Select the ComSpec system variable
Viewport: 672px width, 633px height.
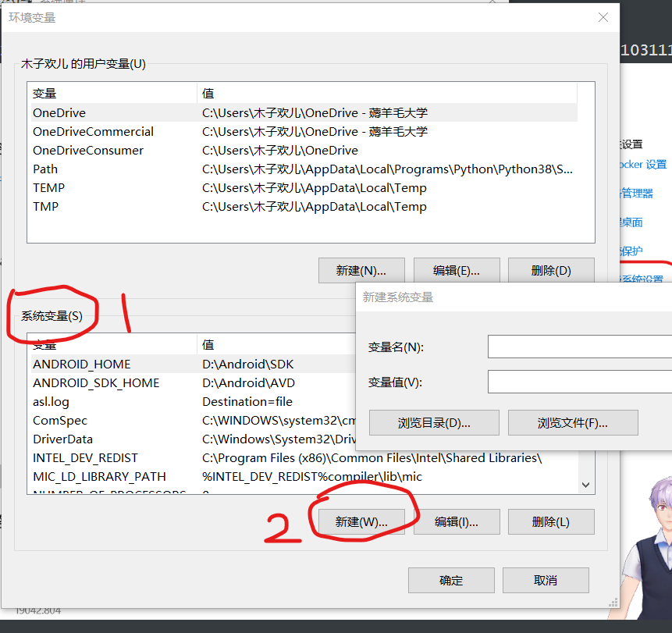(x=193, y=421)
